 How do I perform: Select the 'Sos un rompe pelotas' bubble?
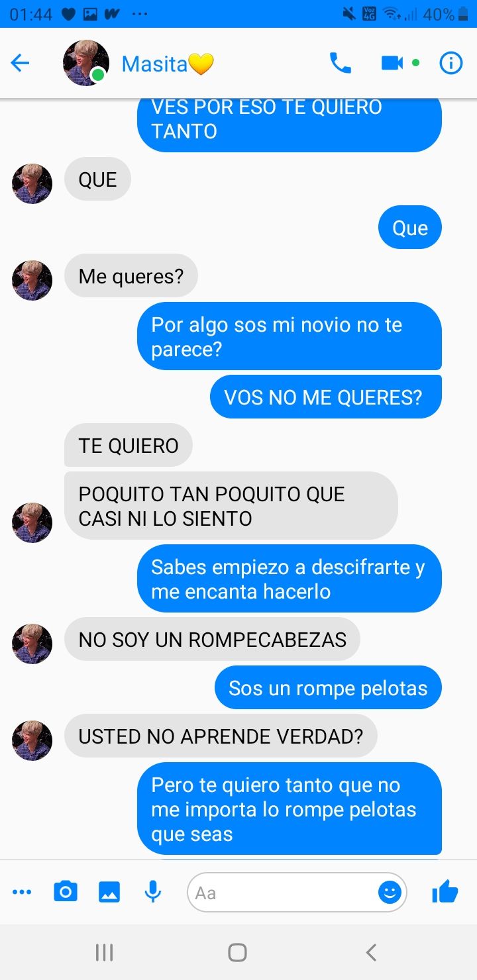[328, 688]
